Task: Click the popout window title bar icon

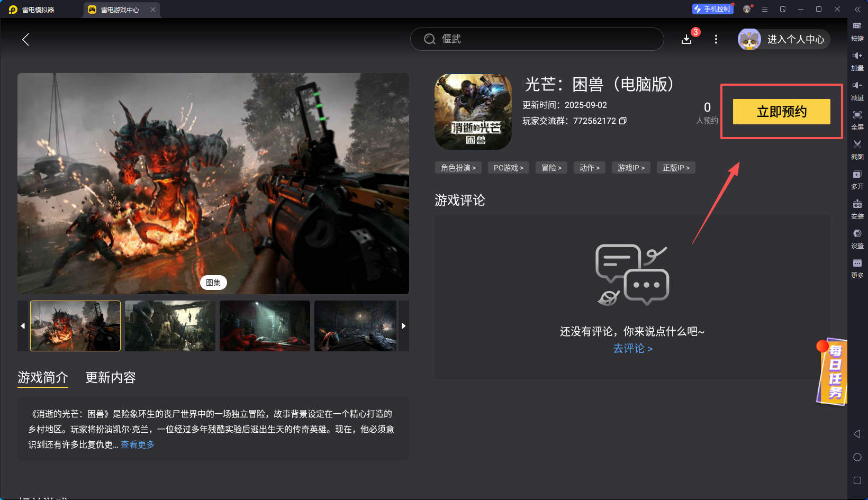Action: pos(783,9)
